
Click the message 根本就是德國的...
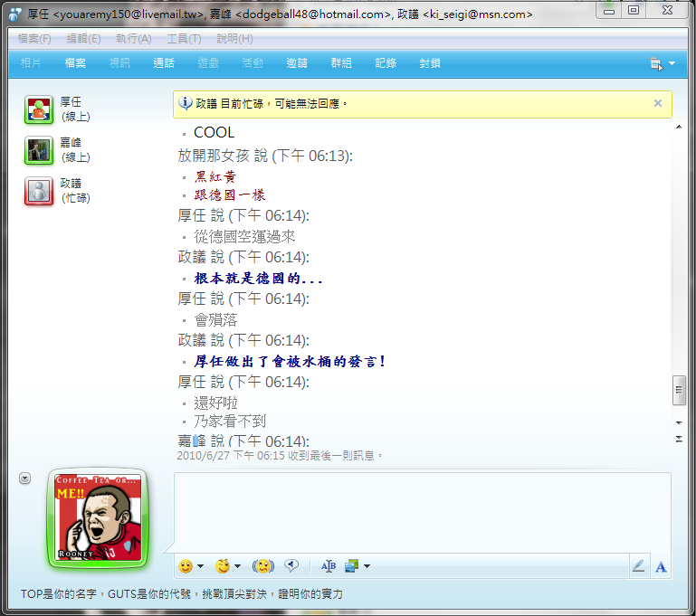258,279
